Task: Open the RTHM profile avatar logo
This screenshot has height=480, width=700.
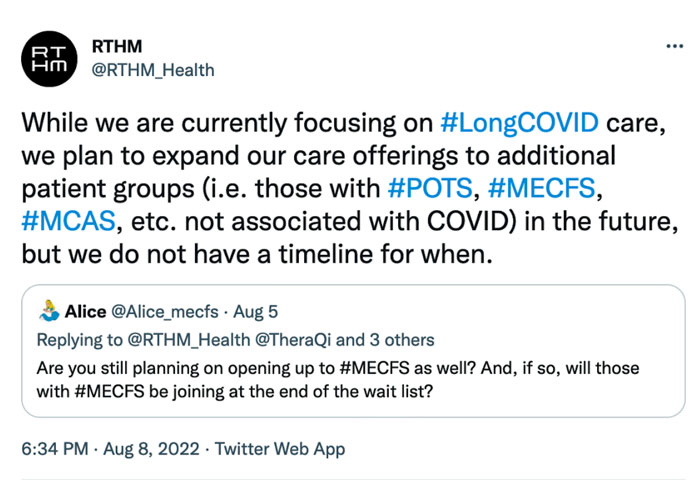Action: 49,58
